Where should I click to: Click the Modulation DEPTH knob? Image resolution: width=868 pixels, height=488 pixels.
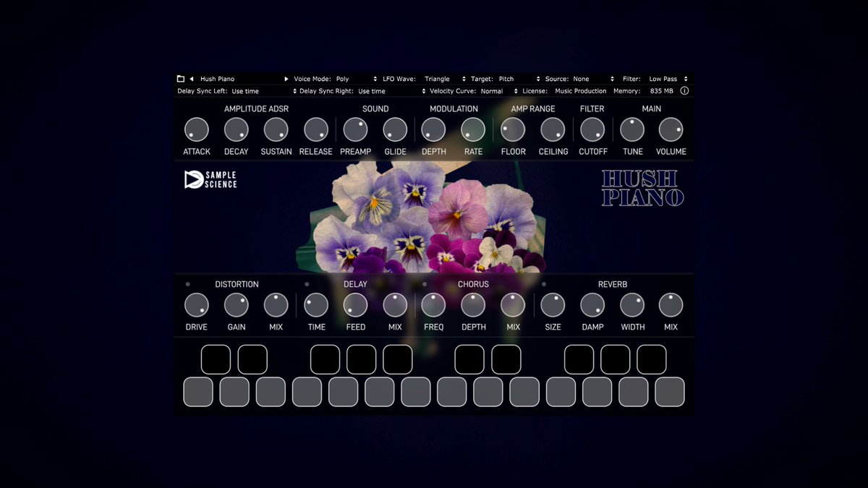[433, 129]
